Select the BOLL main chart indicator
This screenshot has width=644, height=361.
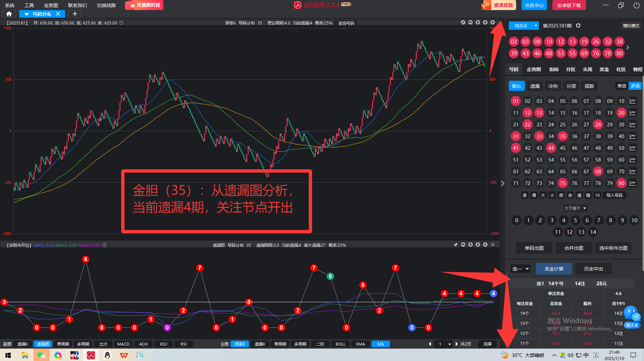click(x=340, y=344)
